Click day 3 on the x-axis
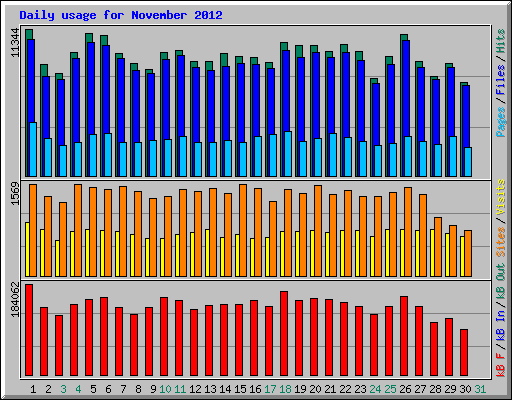Viewport: 512px width, 400px height. 63,389
